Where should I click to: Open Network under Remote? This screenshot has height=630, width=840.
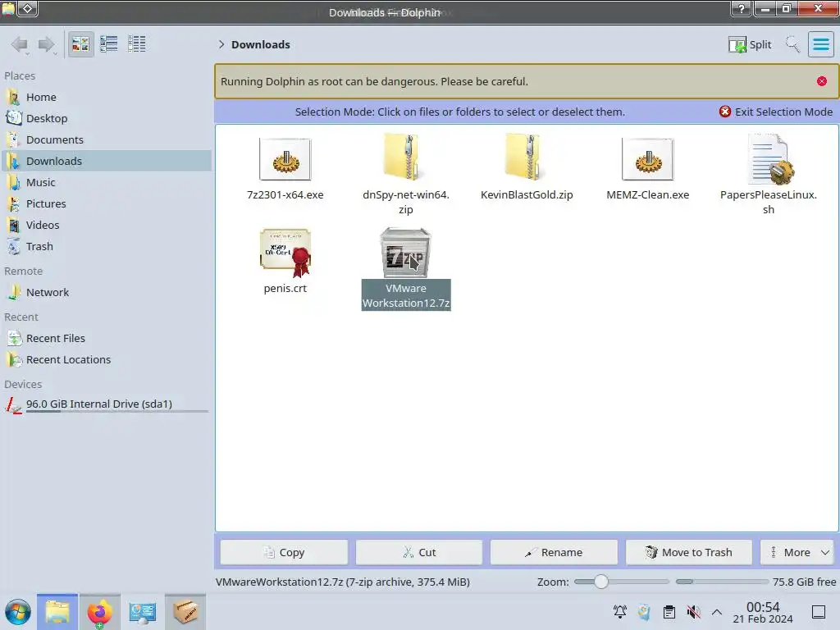107,293
